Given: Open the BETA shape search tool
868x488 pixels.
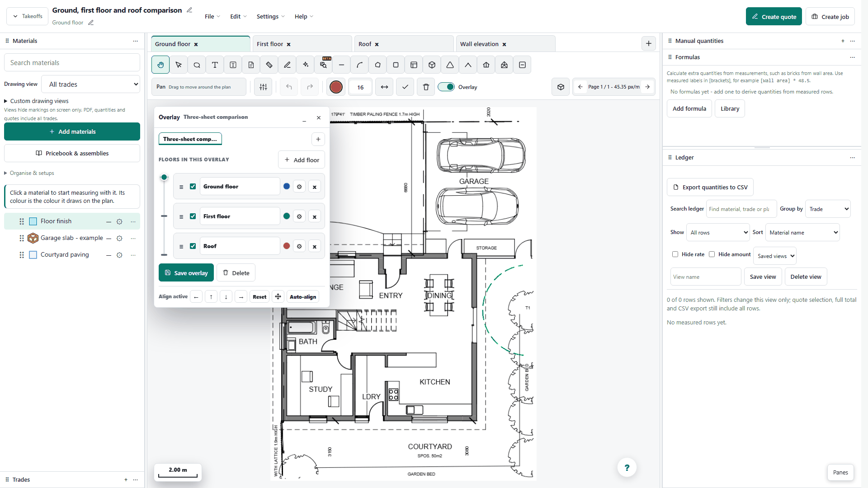Looking at the screenshot, I should (x=323, y=65).
